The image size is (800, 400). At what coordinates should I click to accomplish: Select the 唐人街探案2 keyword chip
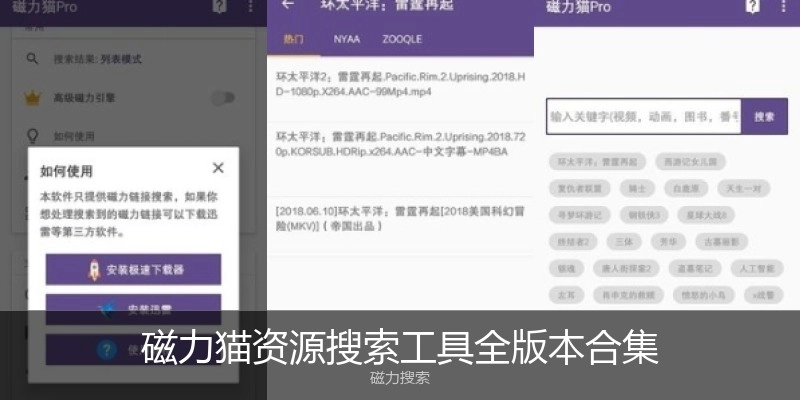pyautogui.click(x=626, y=268)
